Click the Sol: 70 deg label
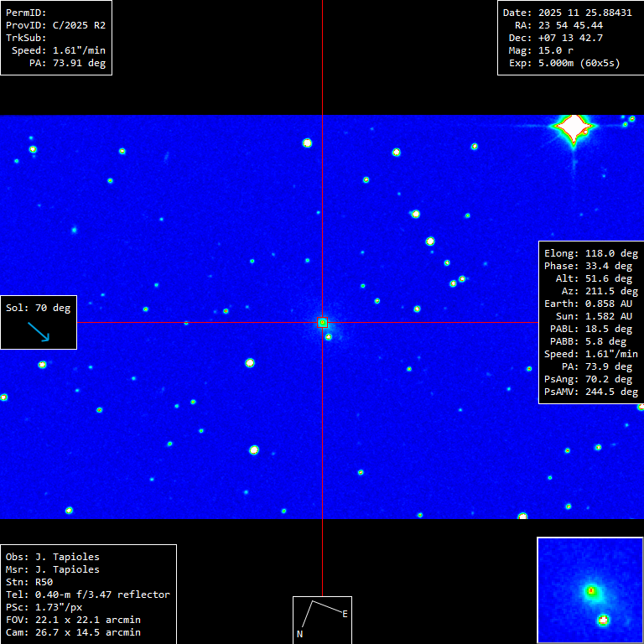The image size is (644, 644). pyautogui.click(x=39, y=308)
